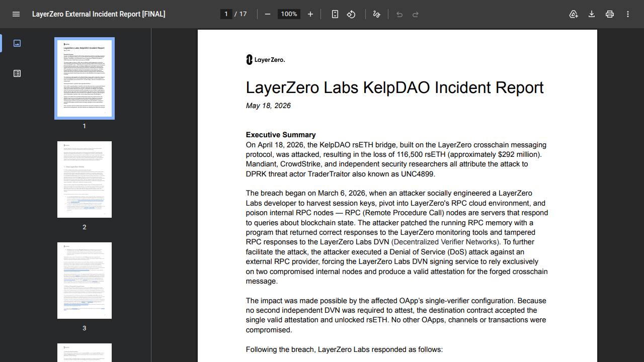
Task: Download the PDF file
Action: (592, 14)
